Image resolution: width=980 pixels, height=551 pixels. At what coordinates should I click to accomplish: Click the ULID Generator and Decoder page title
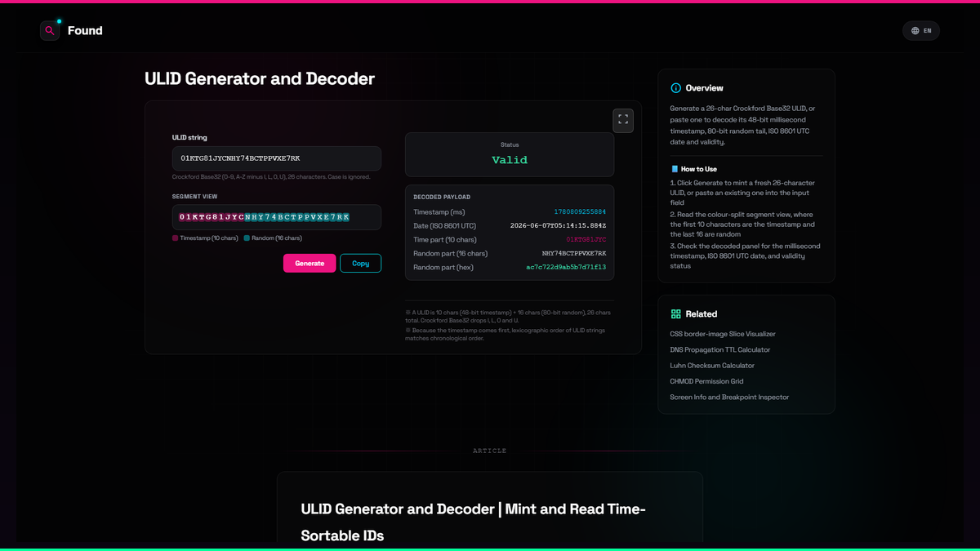tap(260, 79)
